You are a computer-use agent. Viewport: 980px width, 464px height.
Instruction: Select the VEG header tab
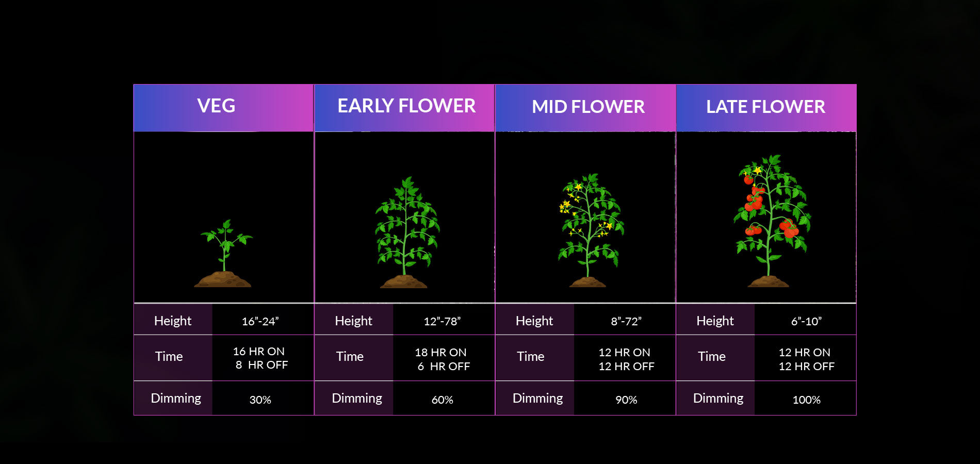point(216,106)
